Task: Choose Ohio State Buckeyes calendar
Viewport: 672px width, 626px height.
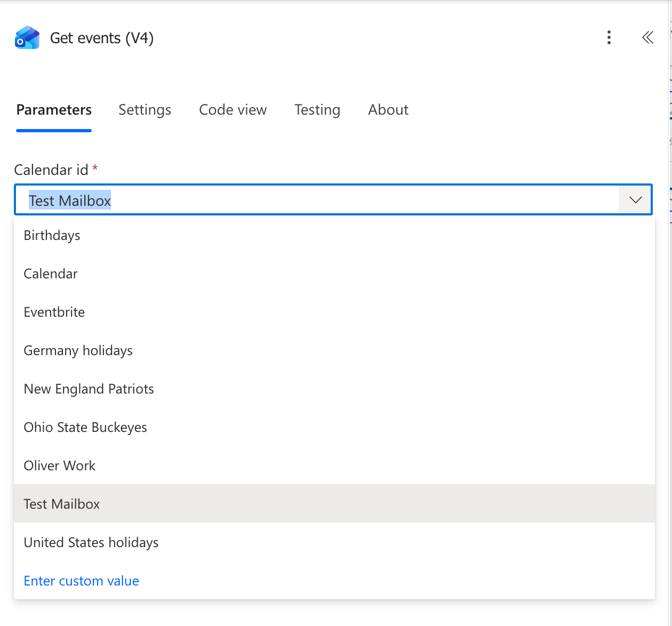Action: tap(85, 428)
